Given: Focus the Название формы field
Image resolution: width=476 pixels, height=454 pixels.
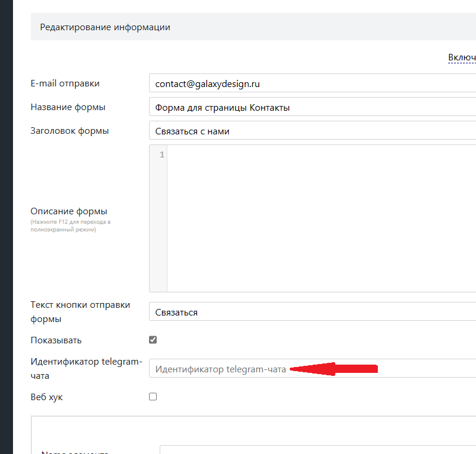Looking at the screenshot, I should [x=312, y=107].
